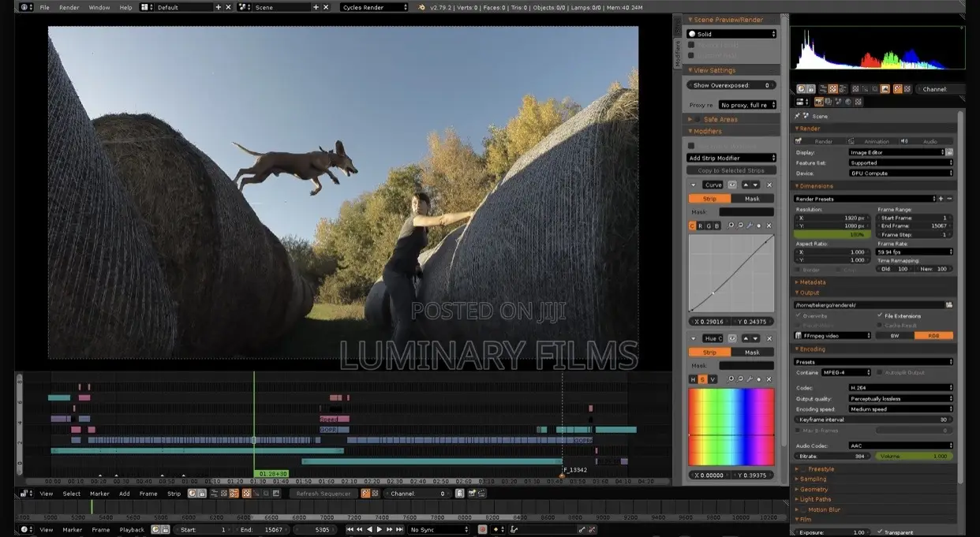This screenshot has height=537, width=980.
Task: Pin the Scene properties context
Action: point(798,116)
